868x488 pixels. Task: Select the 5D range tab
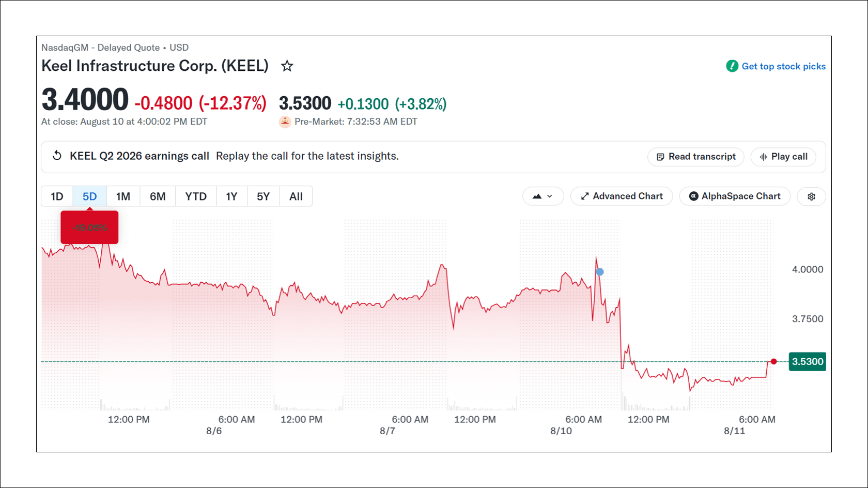coord(89,196)
